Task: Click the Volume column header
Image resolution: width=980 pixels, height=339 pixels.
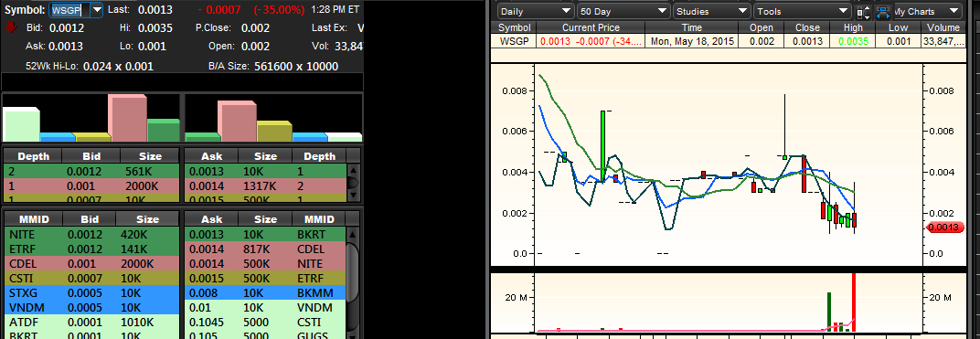Action: click(x=943, y=27)
